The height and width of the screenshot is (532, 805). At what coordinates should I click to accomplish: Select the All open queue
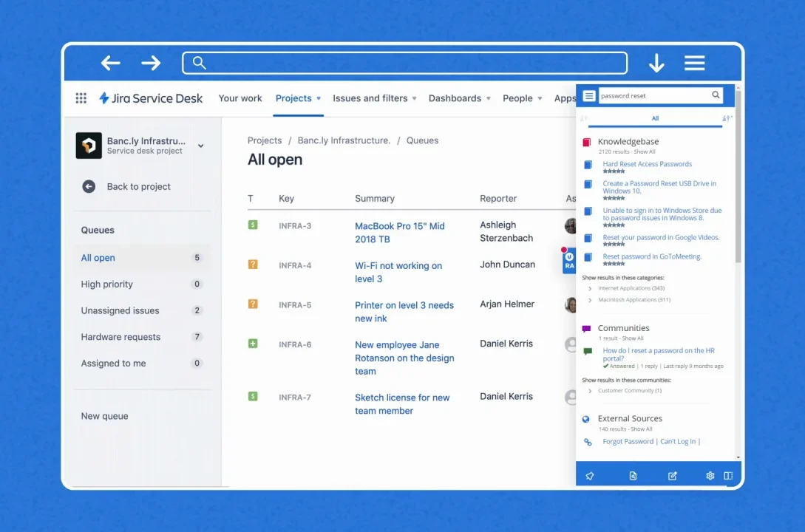pos(140,258)
